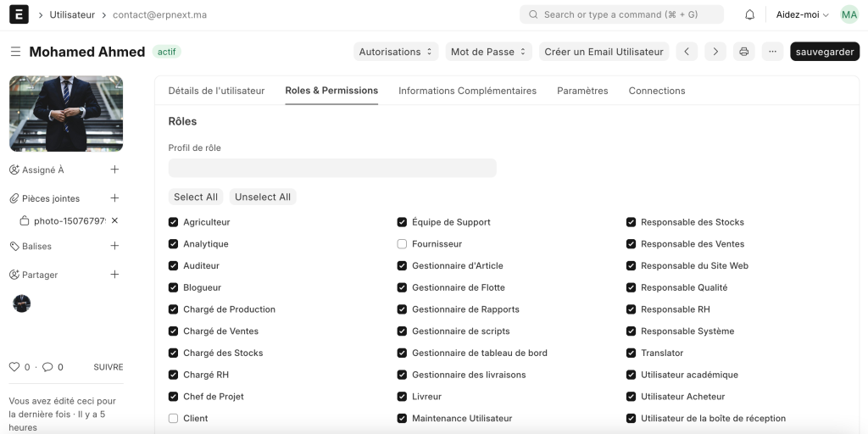Add an assignment with Assigné À plus

[x=114, y=170]
